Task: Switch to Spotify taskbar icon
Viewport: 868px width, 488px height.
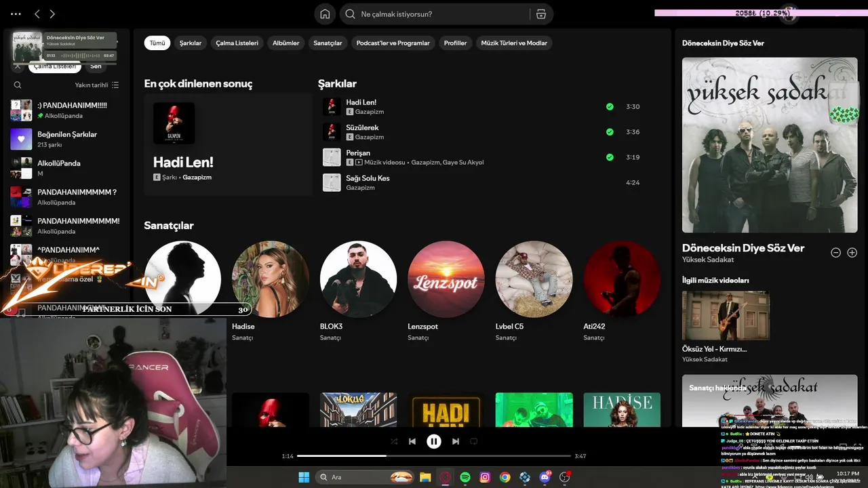Action: [465, 477]
